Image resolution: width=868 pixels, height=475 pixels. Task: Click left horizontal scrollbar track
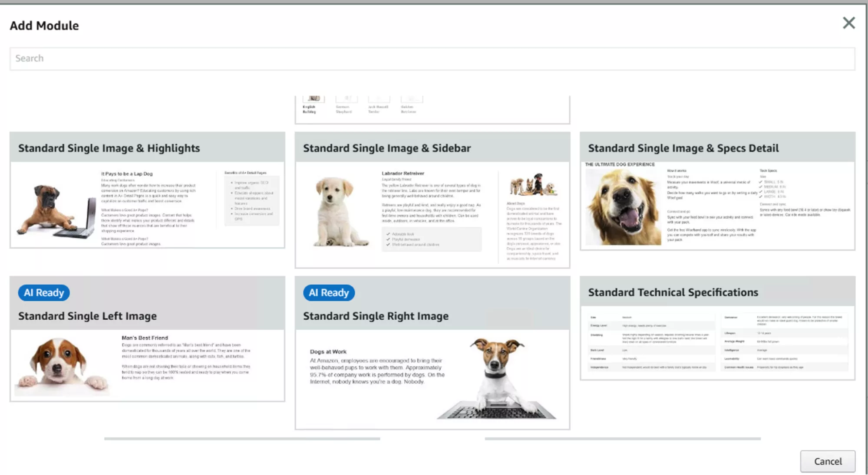tap(242, 439)
